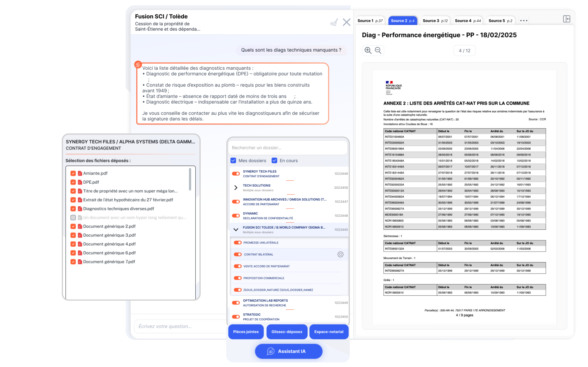
Task: Focus the Rechercher un dossier search field
Action: [288, 148]
